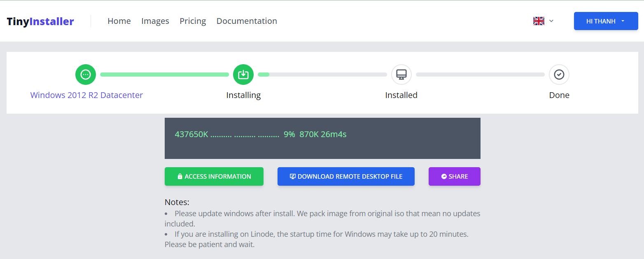Viewport: 644px width, 259px height.
Task: Click the note about updating windows
Action: [x=322, y=219]
